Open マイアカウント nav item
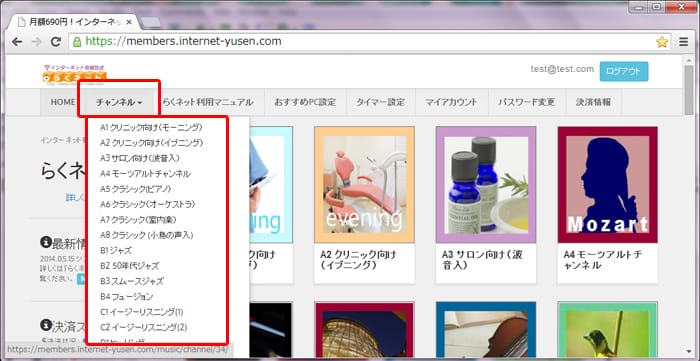Screen dimensions: 700x361 (x=452, y=102)
